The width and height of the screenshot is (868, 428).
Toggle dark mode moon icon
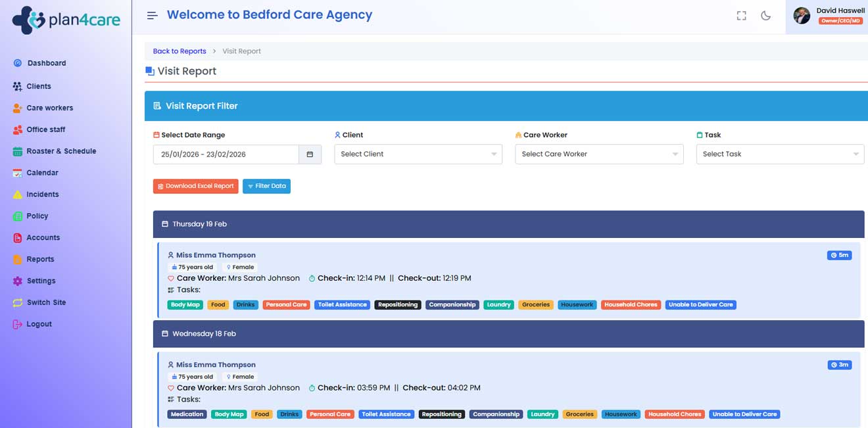[x=765, y=16]
